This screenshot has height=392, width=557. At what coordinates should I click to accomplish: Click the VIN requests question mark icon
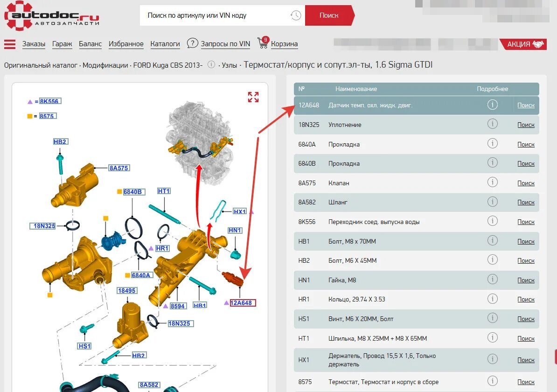pyautogui.click(x=192, y=43)
